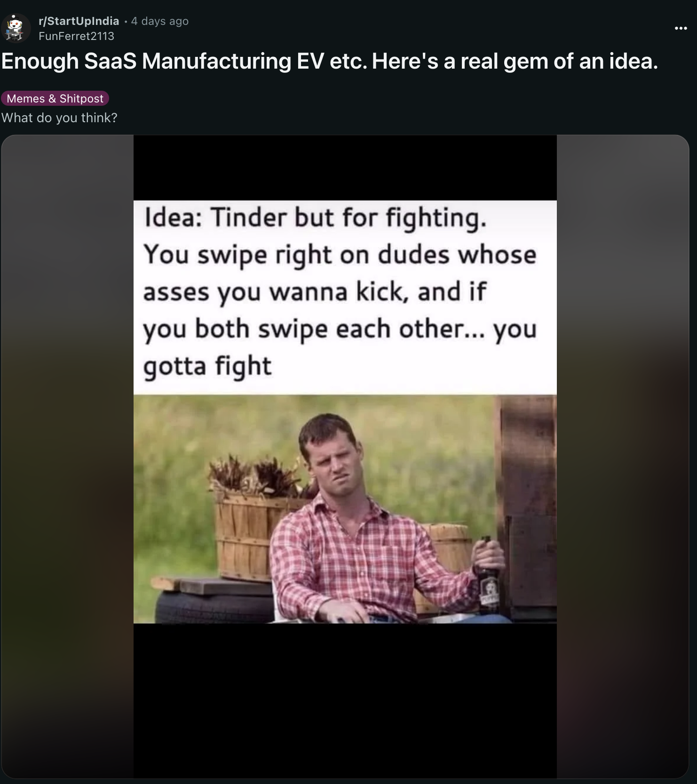Click the meme caption 'Idea: Tinder but for fighting'
This screenshot has height=784, width=697.
[315, 218]
